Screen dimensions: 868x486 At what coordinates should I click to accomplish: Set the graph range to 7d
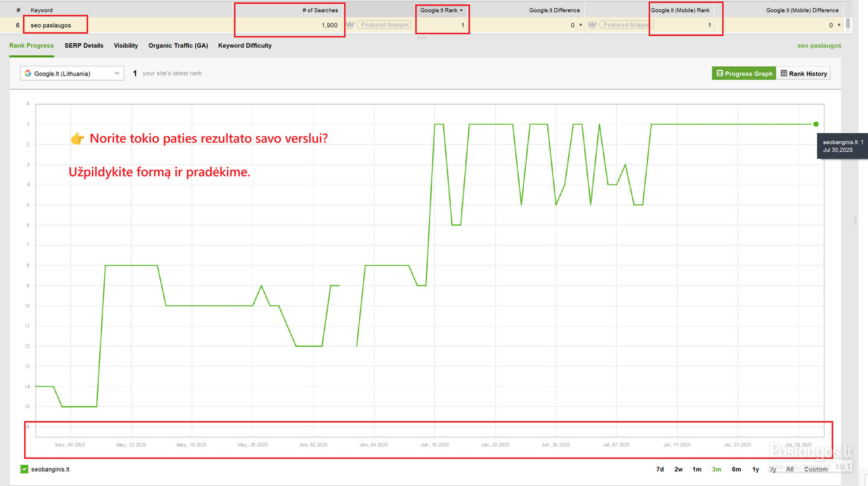tap(660, 469)
